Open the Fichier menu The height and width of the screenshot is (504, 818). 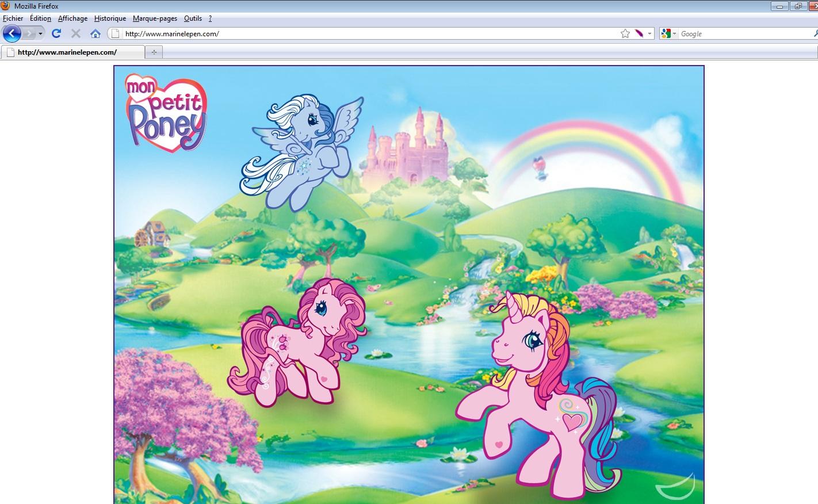[x=13, y=18]
